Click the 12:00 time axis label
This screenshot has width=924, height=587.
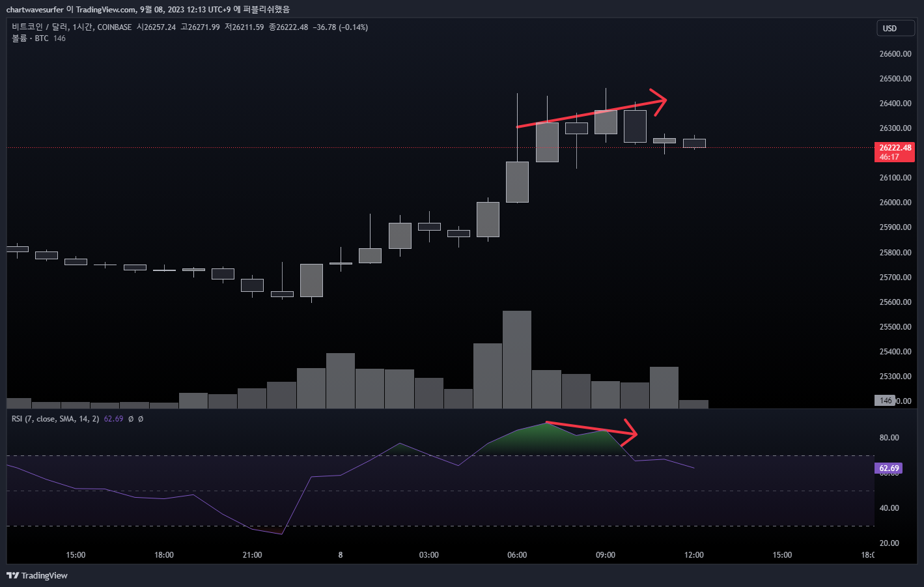pos(693,555)
